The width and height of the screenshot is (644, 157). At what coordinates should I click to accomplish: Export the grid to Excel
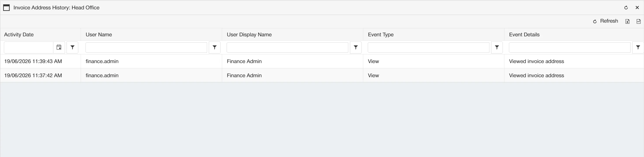[x=627, y=22]
